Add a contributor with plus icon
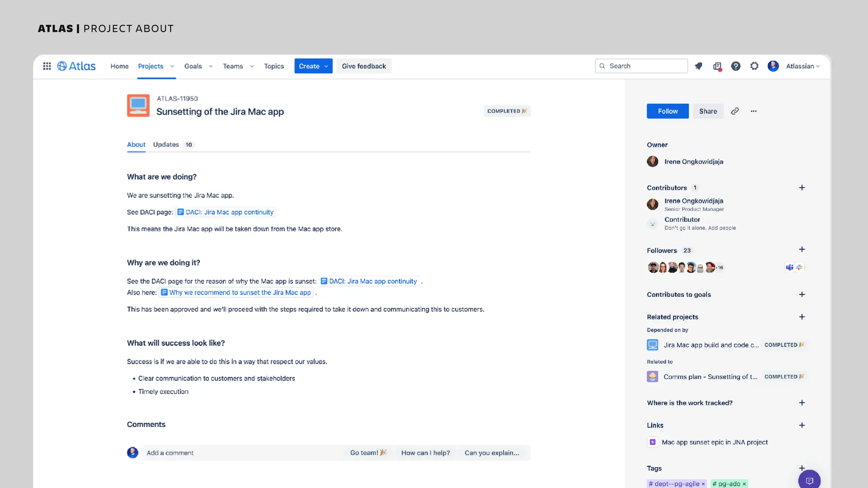 click(x=802, y=188)
